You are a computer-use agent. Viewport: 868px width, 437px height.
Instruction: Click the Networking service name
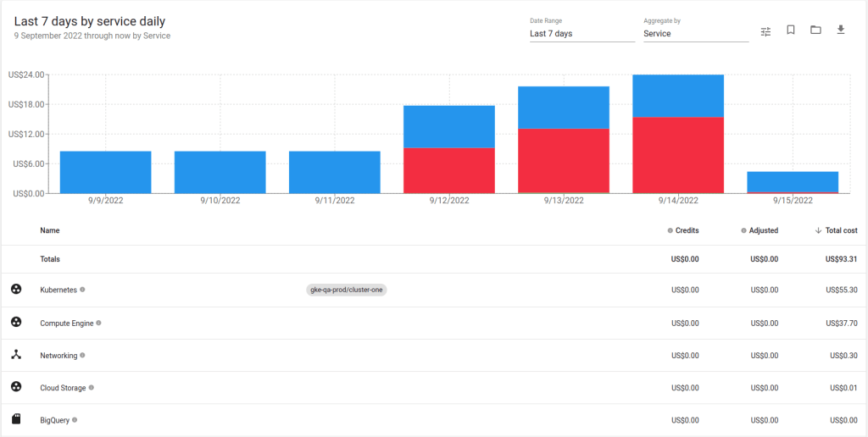58,356
